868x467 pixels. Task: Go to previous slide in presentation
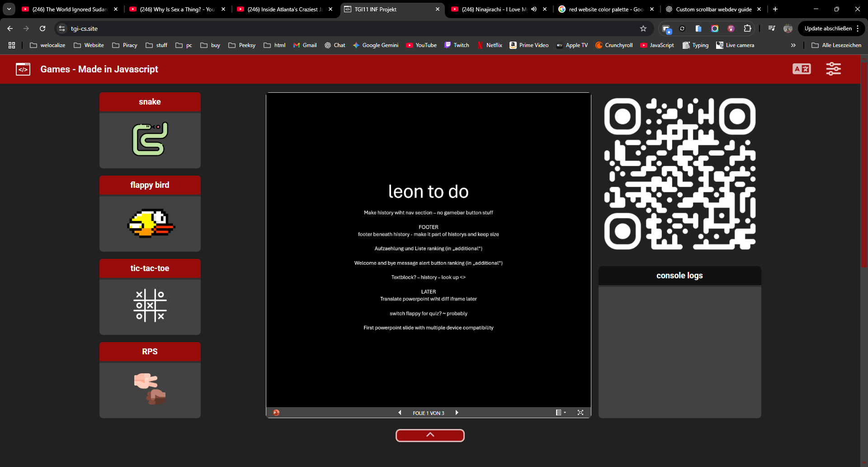tap(400, 413)
